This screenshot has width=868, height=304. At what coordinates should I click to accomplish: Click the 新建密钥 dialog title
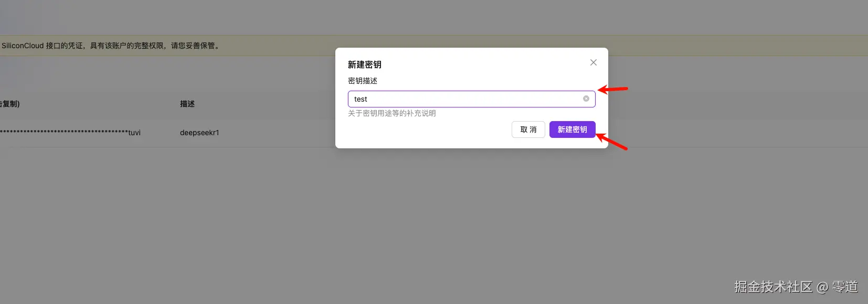365,64
